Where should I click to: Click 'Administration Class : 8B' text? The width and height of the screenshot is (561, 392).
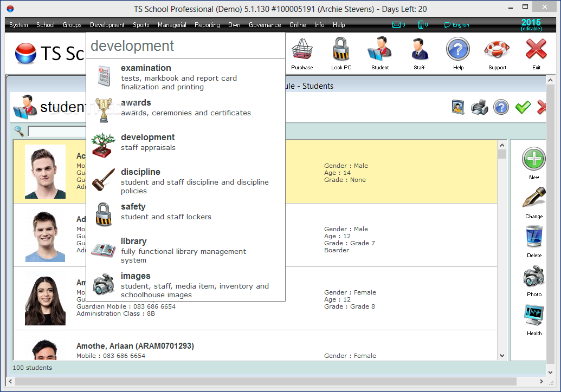click(115, 313)
